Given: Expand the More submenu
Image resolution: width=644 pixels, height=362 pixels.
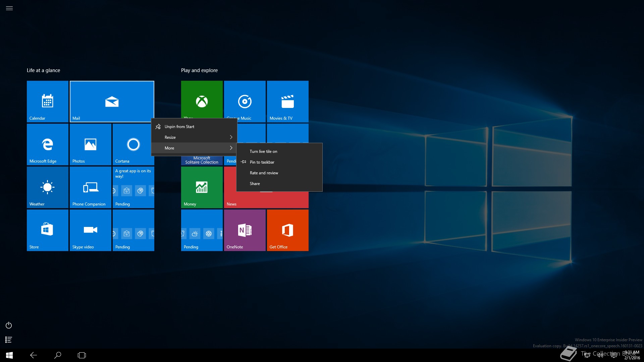Looking at the screenshot, I should (194, 148).
